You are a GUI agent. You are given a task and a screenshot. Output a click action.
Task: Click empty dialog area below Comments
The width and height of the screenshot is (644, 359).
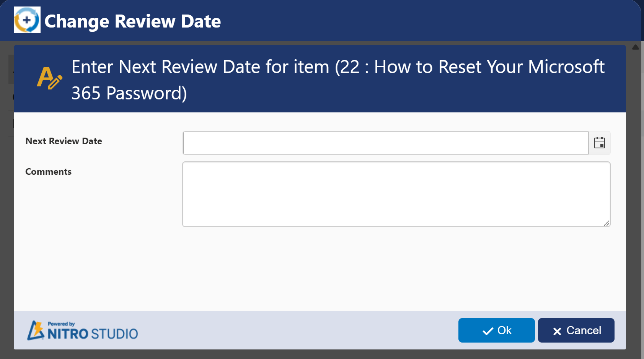320,268
